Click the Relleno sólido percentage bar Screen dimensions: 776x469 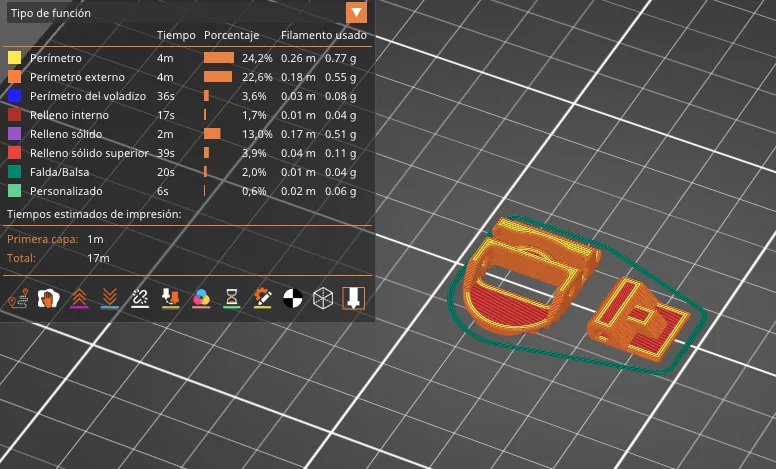tap(212, 134)
